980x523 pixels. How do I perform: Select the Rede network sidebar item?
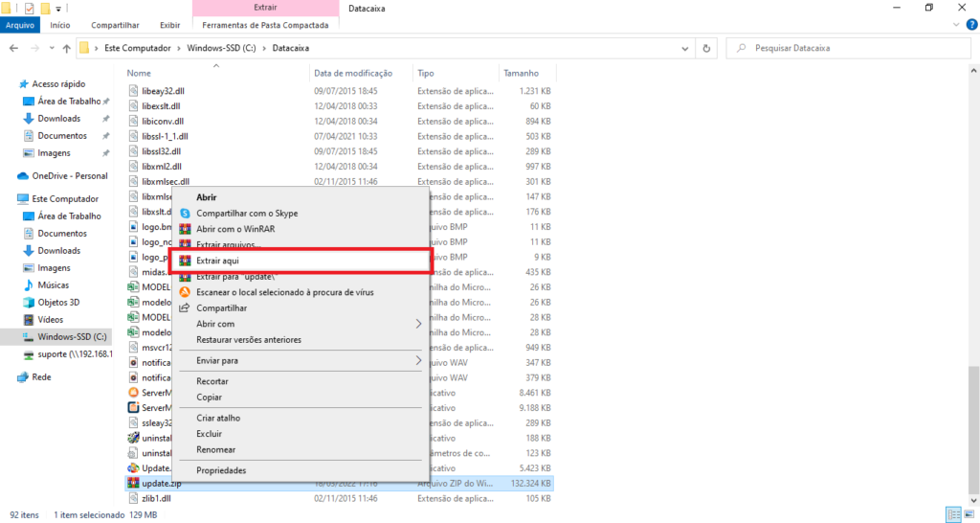pyautogui.click(x=42, y=377)
